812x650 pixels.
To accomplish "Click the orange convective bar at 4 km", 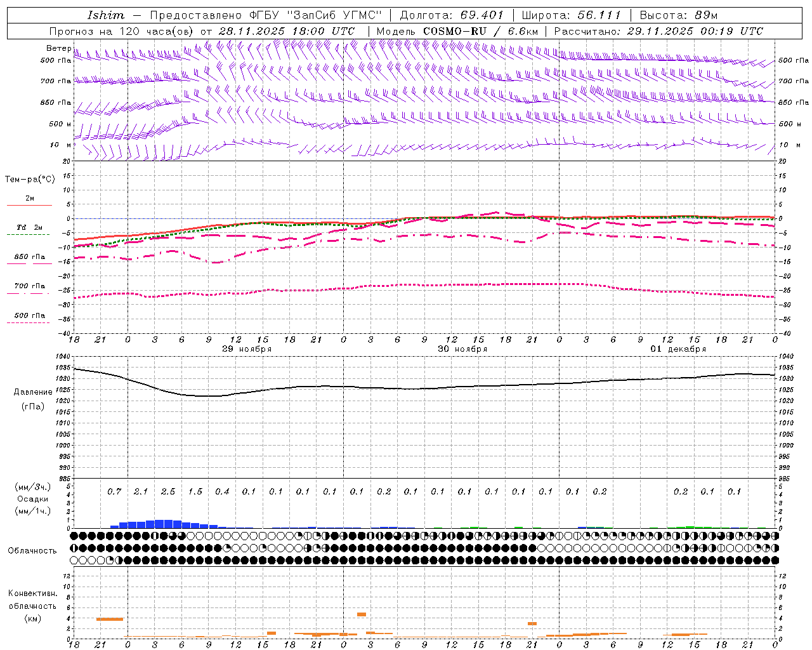I will 110,619.
